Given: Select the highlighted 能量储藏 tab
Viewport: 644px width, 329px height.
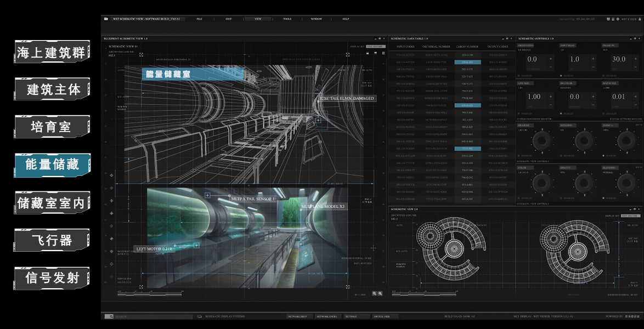Looking at the screenshot, I should click(x=52, y=165).
